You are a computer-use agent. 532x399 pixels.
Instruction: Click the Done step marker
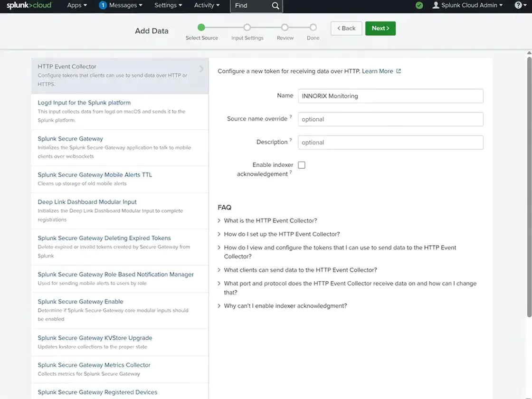313,27
